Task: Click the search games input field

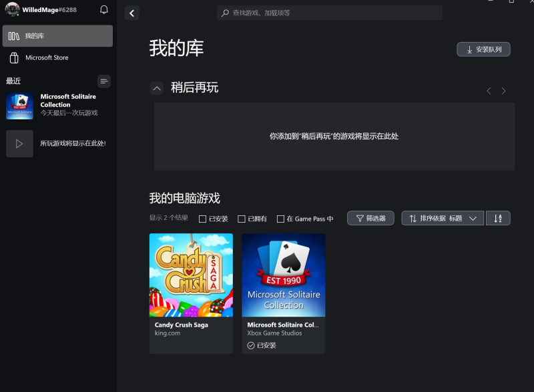Action: [330, 13]
